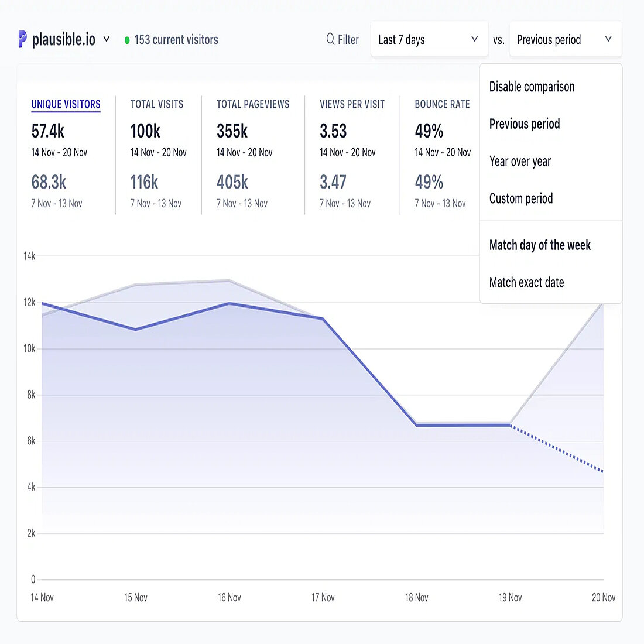Switch to the Total Visits metric
The image size is (644, 644).
(x=157, y=104)
